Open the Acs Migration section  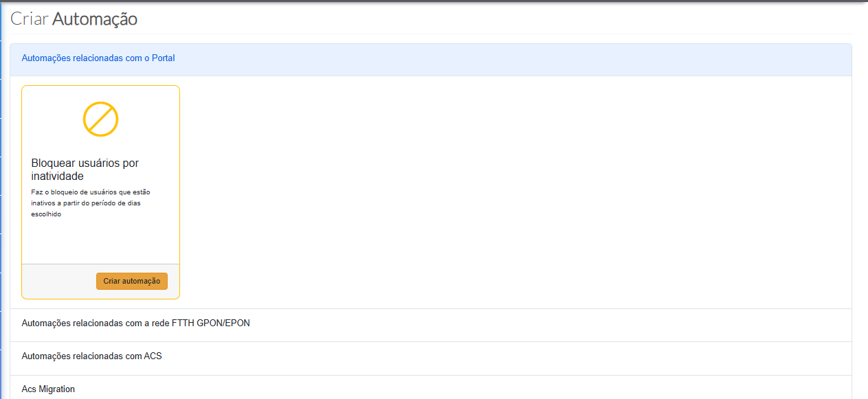coord(48,389)
